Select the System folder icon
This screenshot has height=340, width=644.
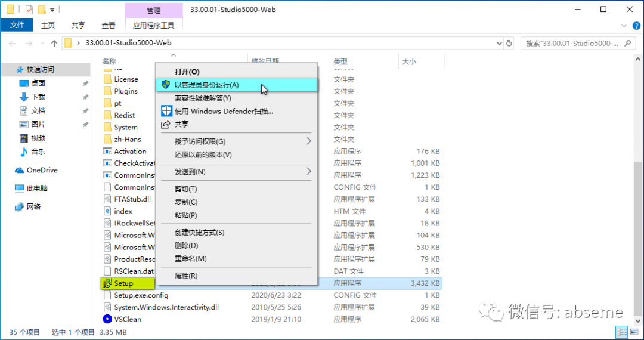pos(107,127)
